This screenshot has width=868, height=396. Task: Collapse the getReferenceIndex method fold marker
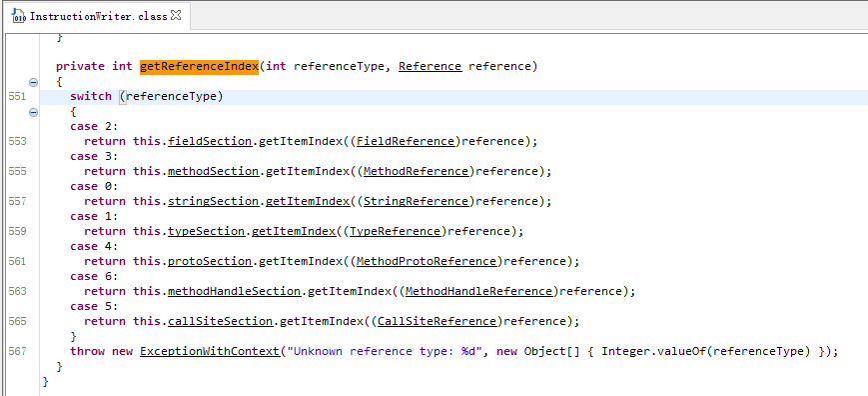point(33,83)
